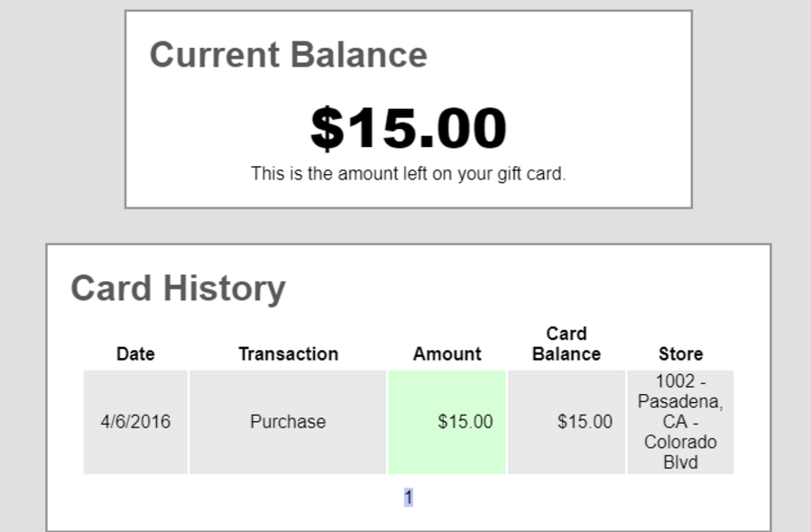The image size is (811, 532).
Task: Click the Store column header
Action: pos(680,353)
